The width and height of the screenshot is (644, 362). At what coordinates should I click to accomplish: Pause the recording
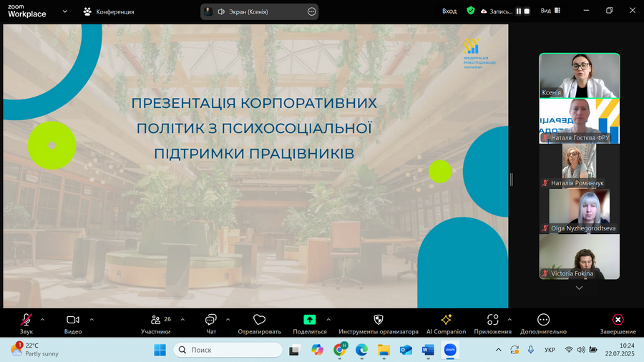click(519, 11)
